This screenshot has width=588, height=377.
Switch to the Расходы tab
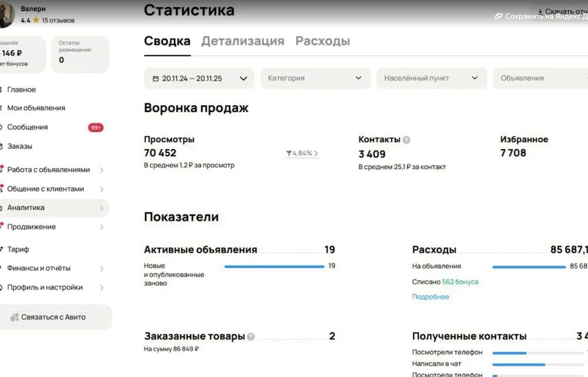[x=322, y=41]
